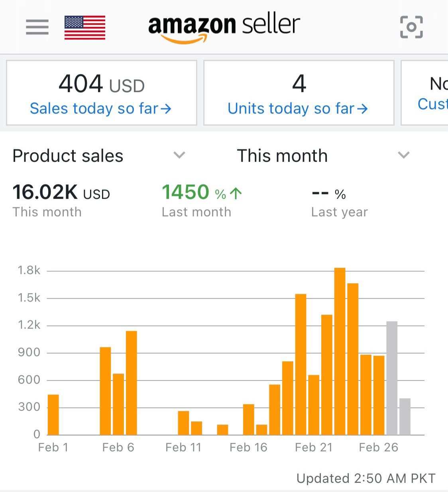
Task: Open the barcode scan camera icon
Action: tap(411, 27)
